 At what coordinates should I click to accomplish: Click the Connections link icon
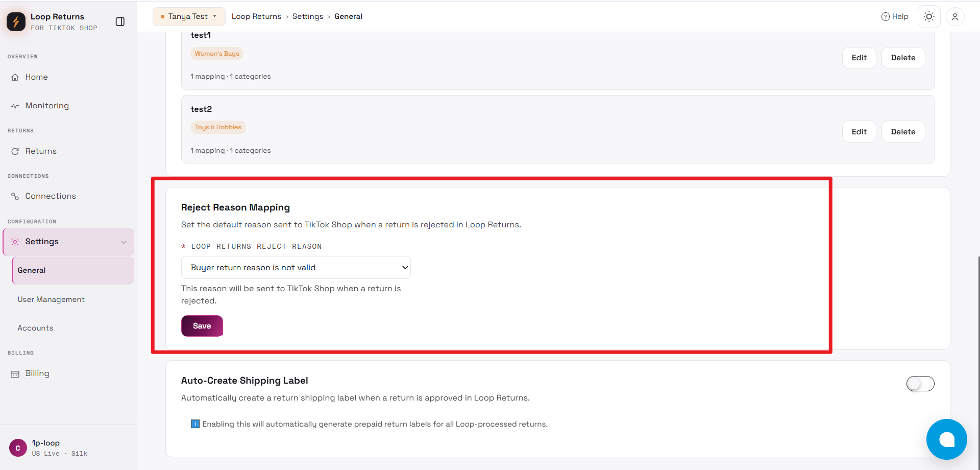click(x=15, y=196)
